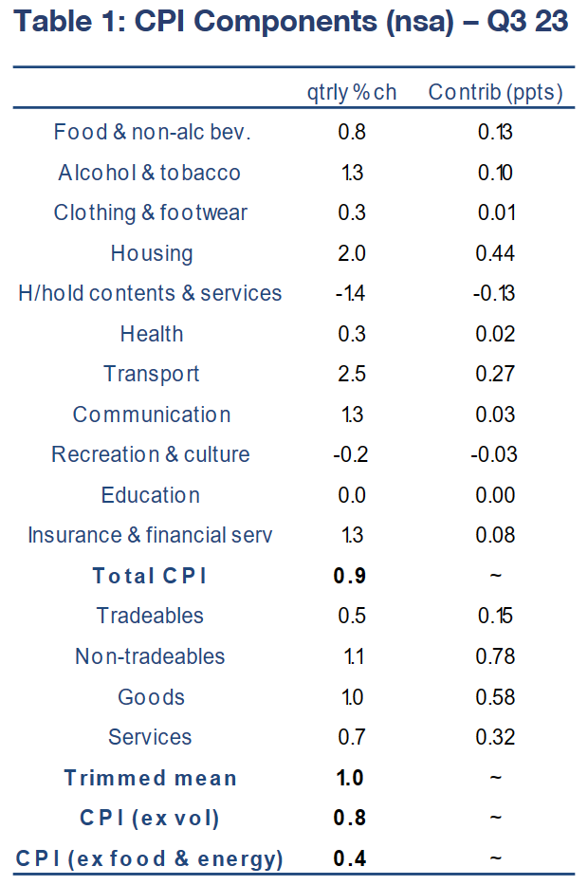Click the 'Communication' row label

pyautogui.click(x=152, y=415)
